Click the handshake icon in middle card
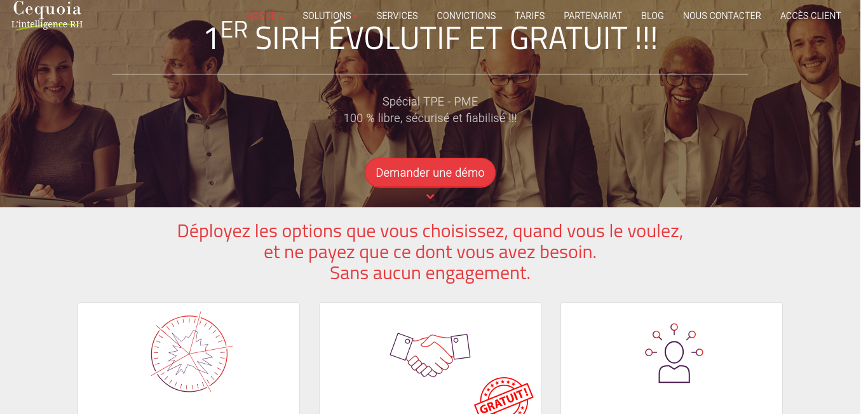 coord(430,355)
